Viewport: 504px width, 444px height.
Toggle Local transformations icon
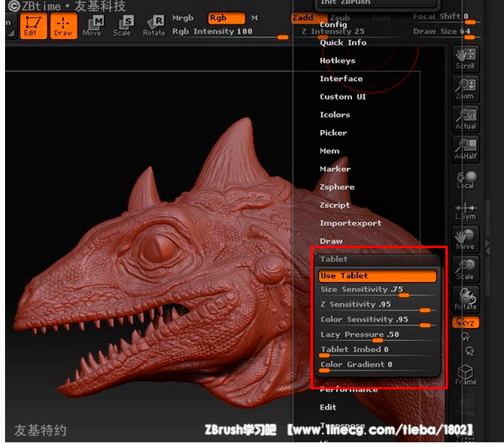tap(465, 180)
